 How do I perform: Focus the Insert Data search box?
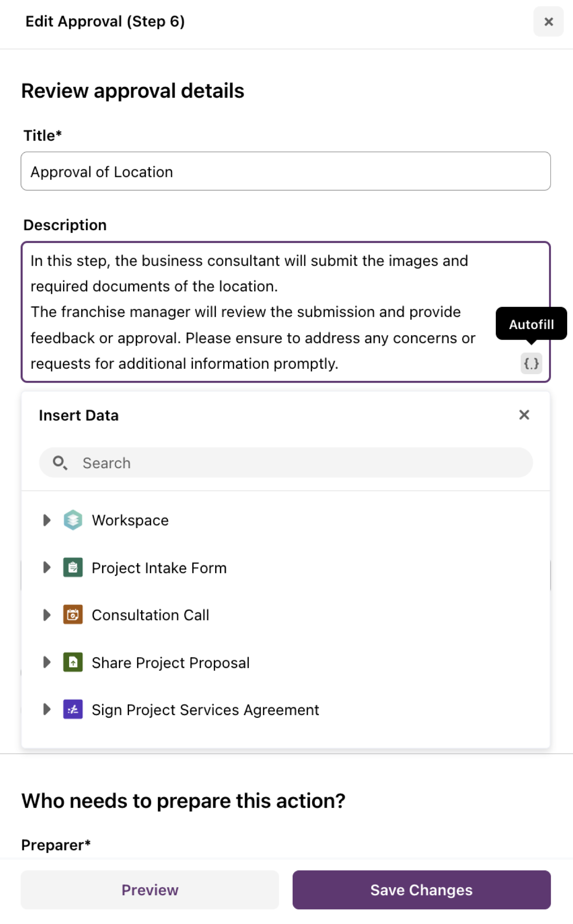tap(302, 463)
